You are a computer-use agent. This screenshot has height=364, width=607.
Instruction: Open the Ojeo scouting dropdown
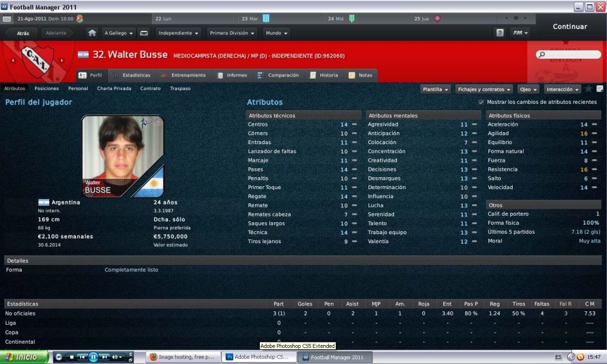click(529, 90)
